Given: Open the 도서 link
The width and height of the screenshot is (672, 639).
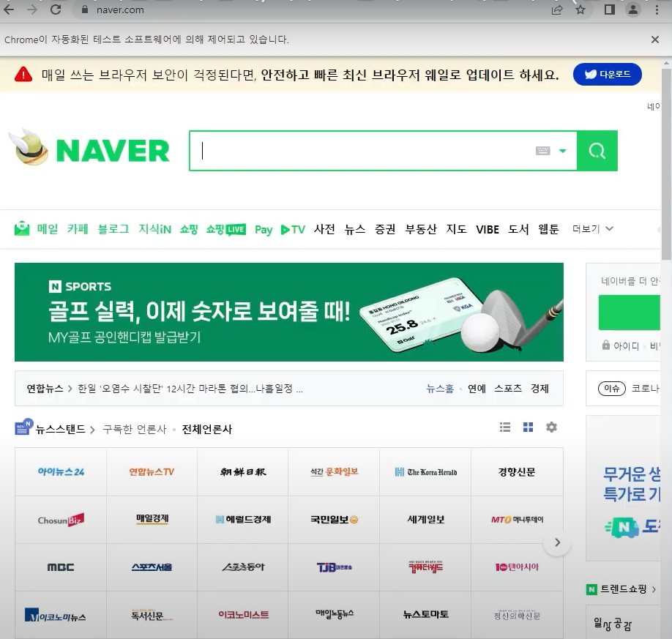Looking at the screenshot, I should (x=518, y=229).
